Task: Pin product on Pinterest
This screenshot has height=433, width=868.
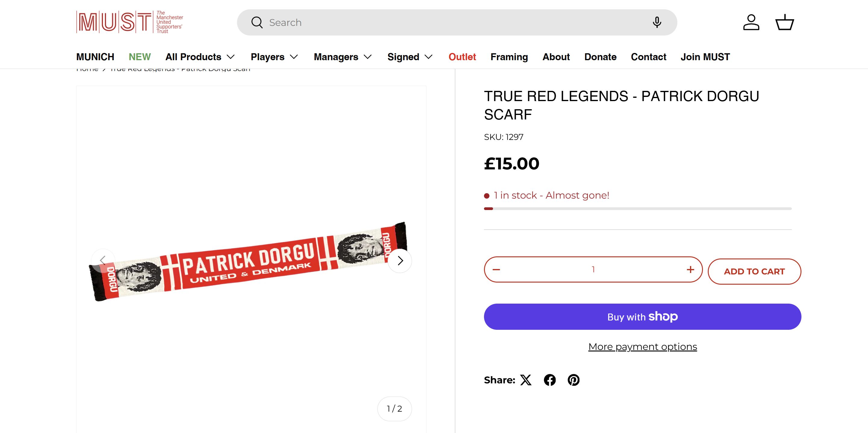Action: (x=573, y=380)
